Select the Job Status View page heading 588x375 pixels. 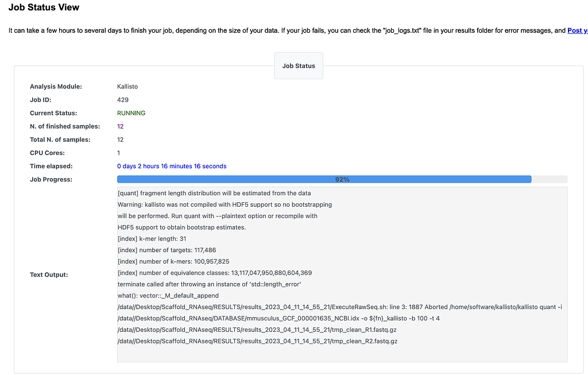44,7
